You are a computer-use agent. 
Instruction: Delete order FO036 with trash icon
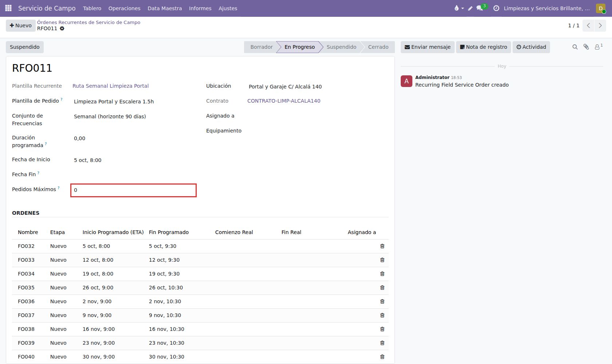[x=382, y=301]
